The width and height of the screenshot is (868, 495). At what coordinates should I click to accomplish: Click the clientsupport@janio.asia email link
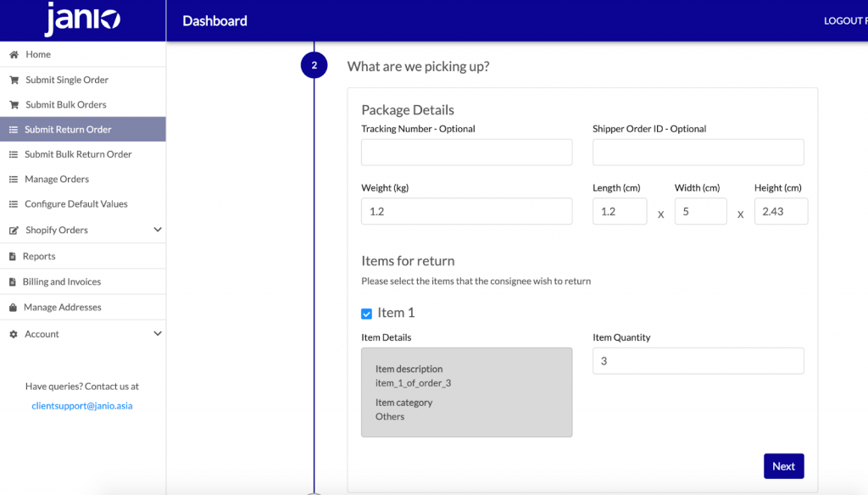[x=82, y=406]
